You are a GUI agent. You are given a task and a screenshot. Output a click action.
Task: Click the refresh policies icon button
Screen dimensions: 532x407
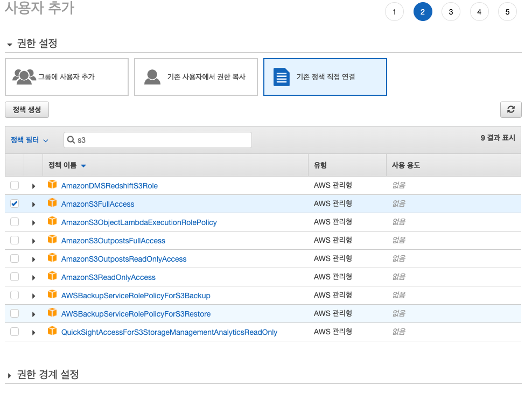[510, 109]
